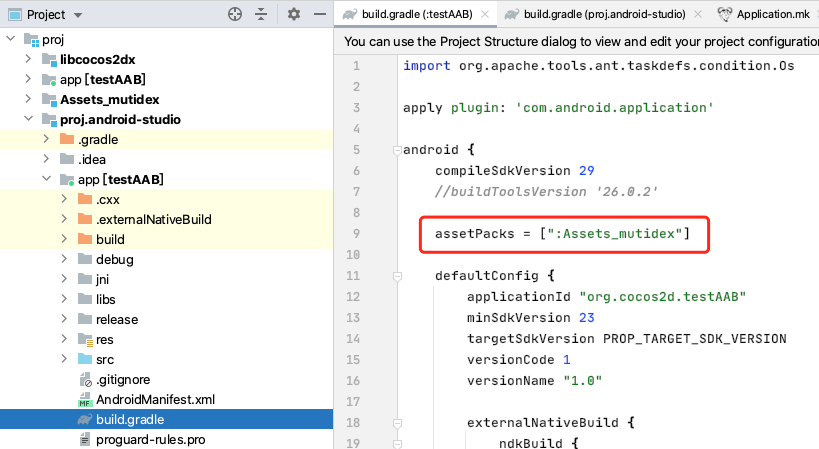Screen dimensions: 819x449
Task: Click the .idea folder icon
Action: [67, 159]
